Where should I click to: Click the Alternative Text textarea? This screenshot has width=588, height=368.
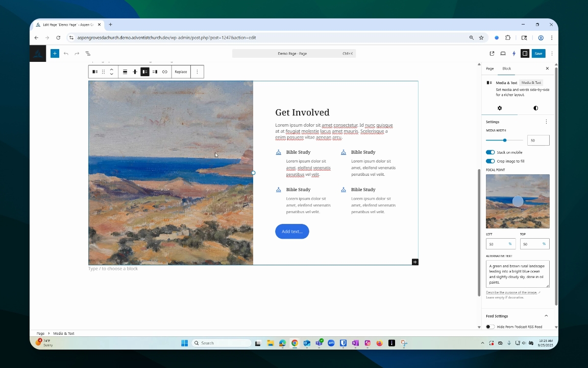(x=518, y=274)
